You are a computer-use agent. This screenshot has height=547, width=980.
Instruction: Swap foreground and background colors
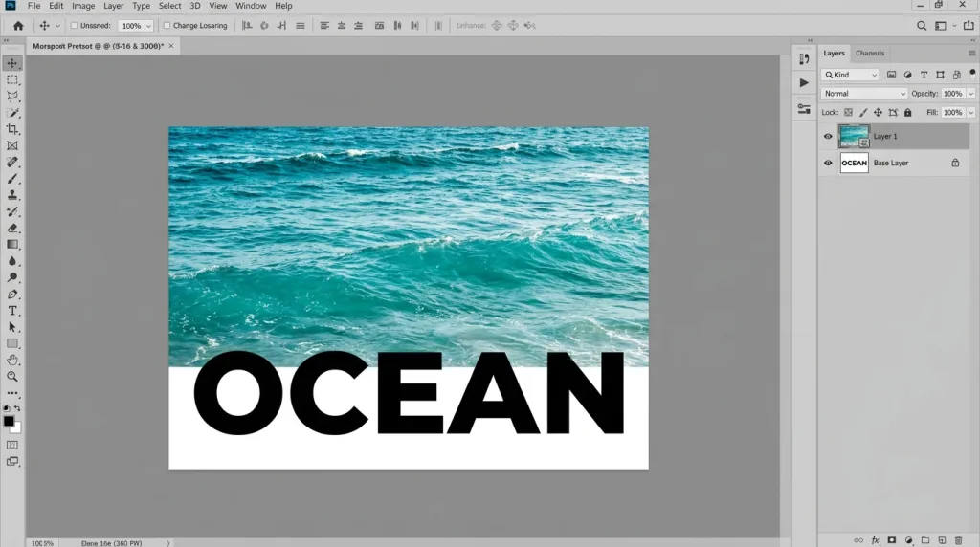coord(17,408)
